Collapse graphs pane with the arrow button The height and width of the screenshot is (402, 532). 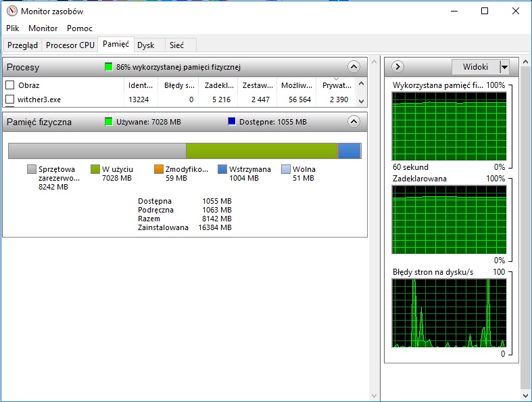click(397, 66)
